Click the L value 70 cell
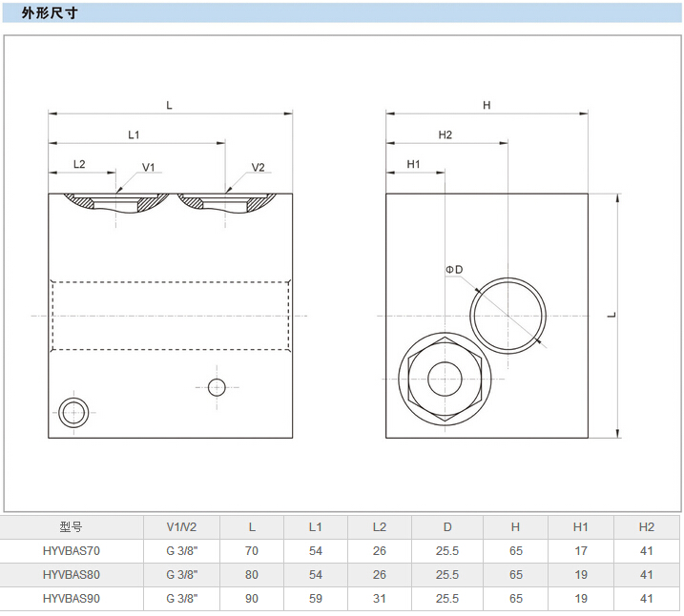This screenshot has width=684, height=616. (252, 550)
